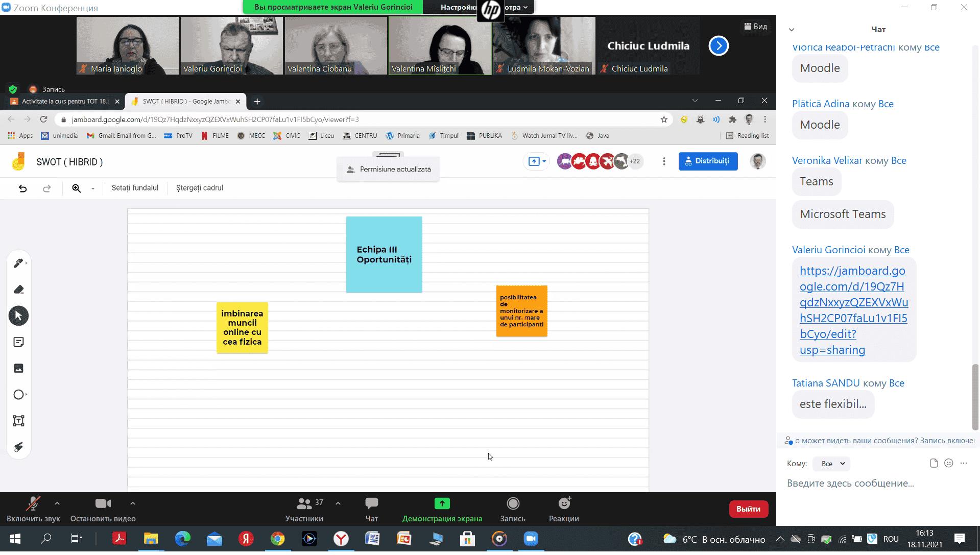Select the eraser tool in Jamboard
The width and height of the screenshot is (980, 555).
(x=18, y=289)
